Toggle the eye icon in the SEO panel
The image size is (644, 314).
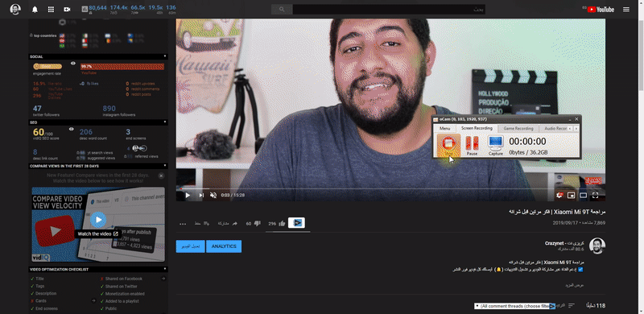coord(72,129)
